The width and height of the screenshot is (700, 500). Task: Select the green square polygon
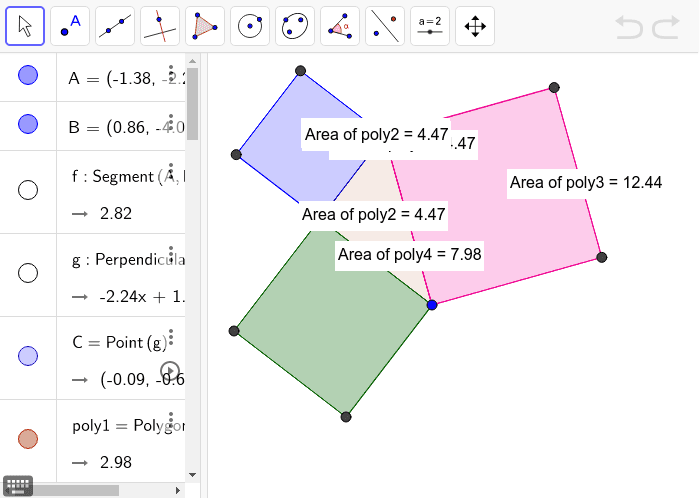pos(333,324)
